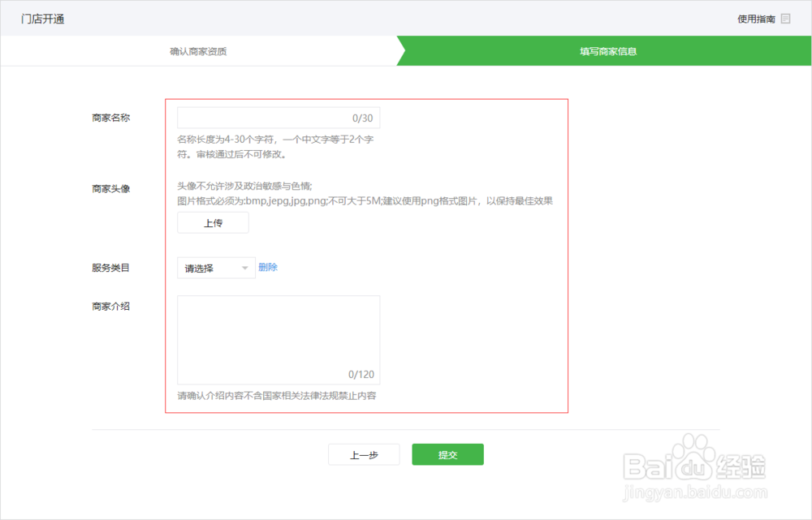
Task: Select the 填写商家信息 step tab
Action: click(608, 51)
